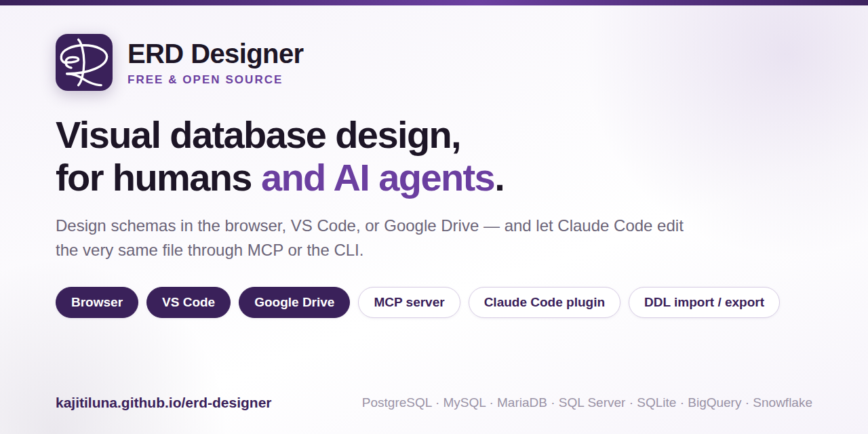
Task: Click the MySQL database name
Action: tap(465, 403)
